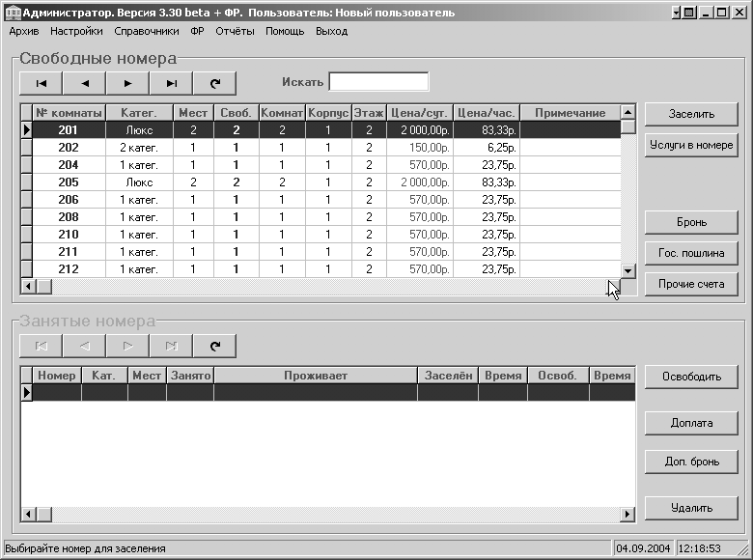Click the № комнаты column header
This screenshot has height=560, width=753.
click(70, 113)
